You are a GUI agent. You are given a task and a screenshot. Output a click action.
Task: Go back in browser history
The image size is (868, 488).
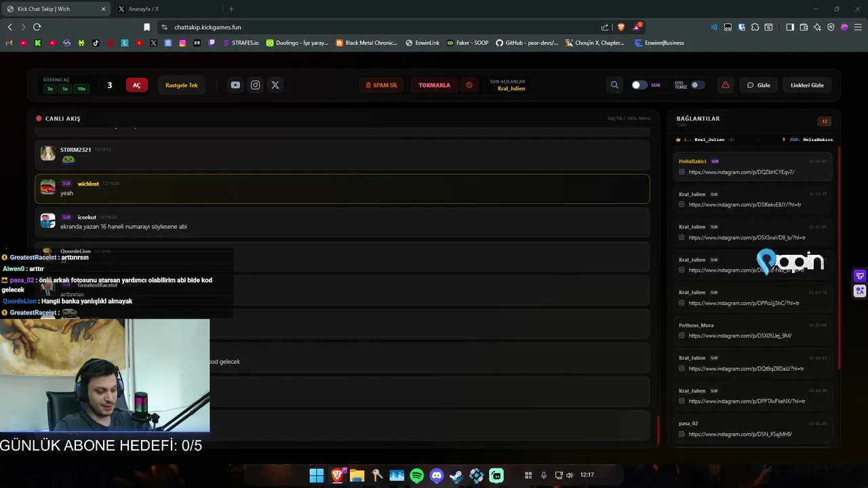[x=9, y=27]
